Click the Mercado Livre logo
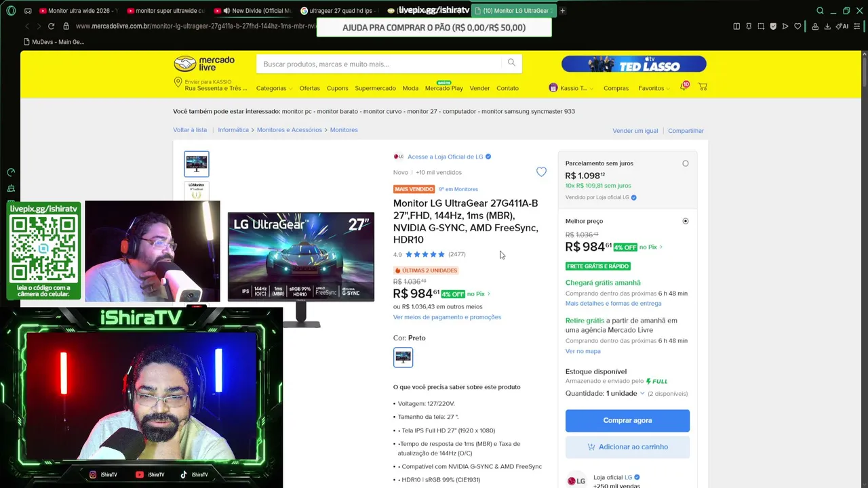The height and width of the screenshot is (488, 868). pos(204,64)
